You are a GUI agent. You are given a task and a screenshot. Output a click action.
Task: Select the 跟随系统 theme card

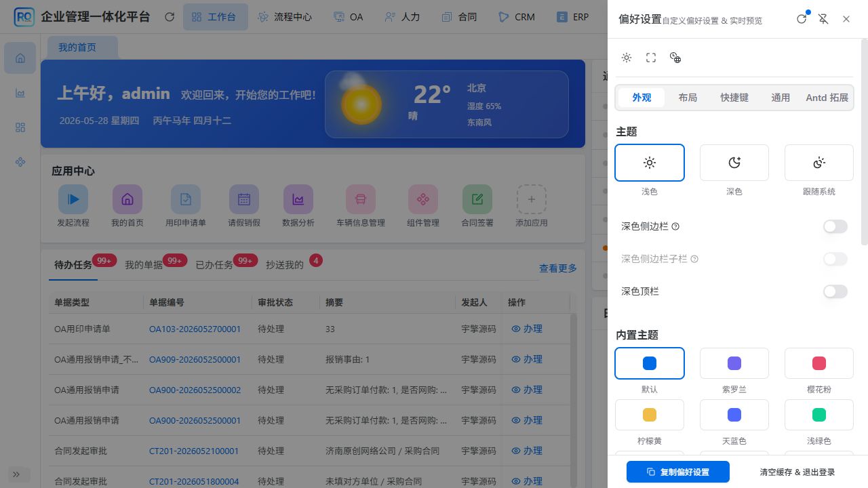pyautogui.click(x=819, y=163)
